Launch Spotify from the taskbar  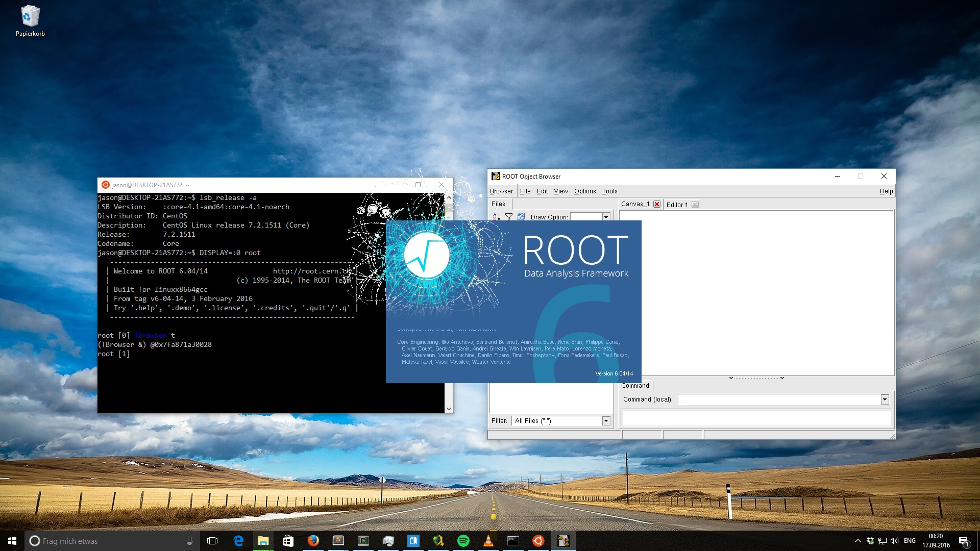click(464, 541)
